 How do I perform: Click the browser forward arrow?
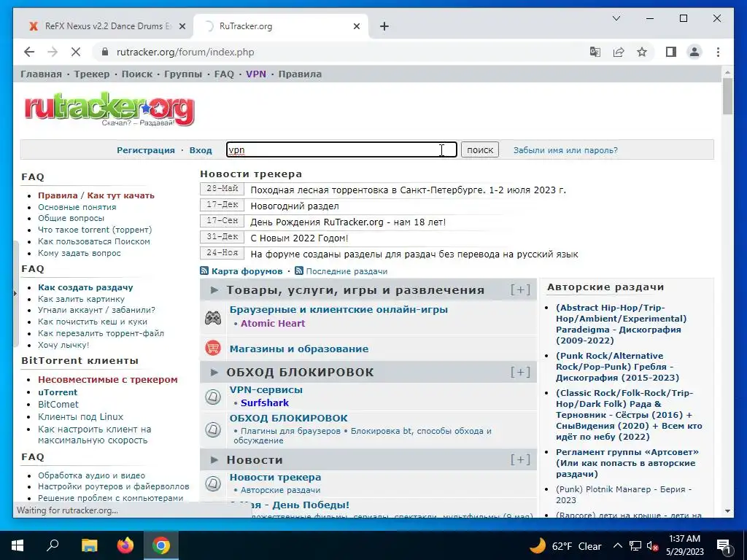(x=53, y=52)
